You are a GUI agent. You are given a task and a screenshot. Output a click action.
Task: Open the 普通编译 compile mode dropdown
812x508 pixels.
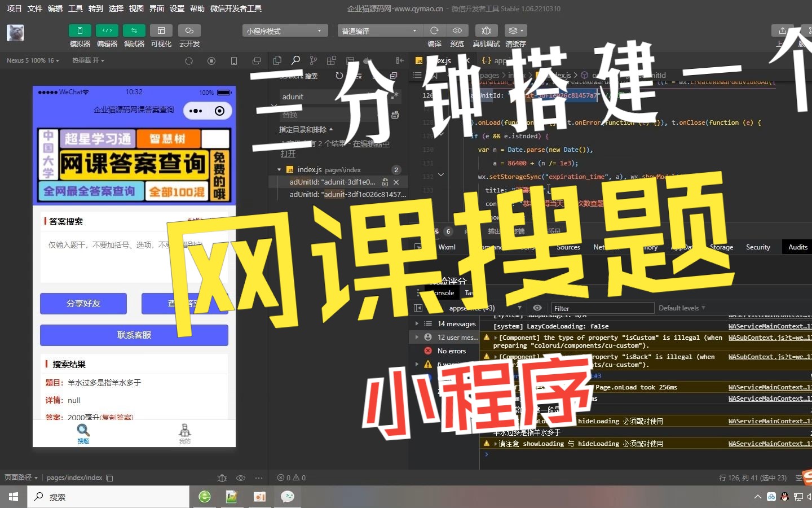click(x=380, y=31)
